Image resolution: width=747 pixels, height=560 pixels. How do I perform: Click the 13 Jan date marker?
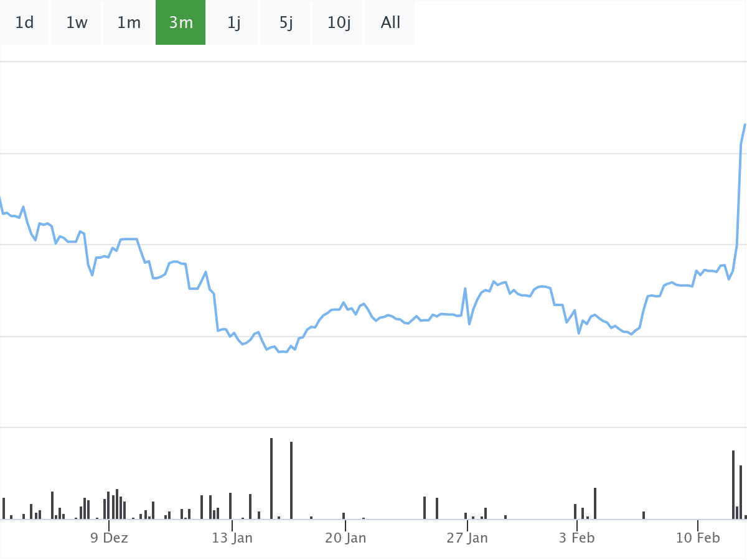point(232,538)
